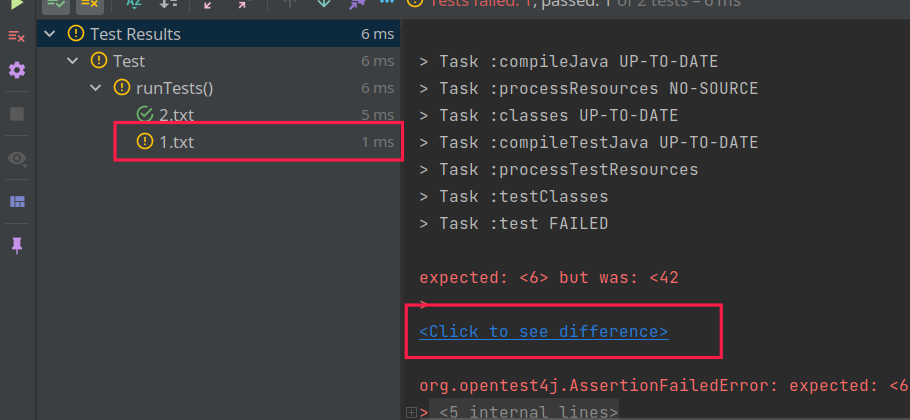Collapse the Test Results root node
The image size is (910, 420).
point(50,34)
